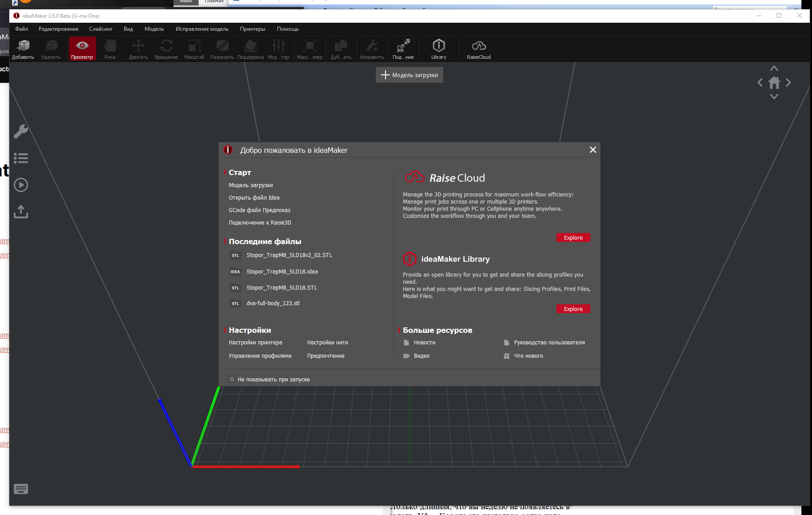Viewport: 812px width, 515px height.
Task: Click 'Модель загрузки' link under Старт
Action: pyautogui.click(x=251, y=185)
